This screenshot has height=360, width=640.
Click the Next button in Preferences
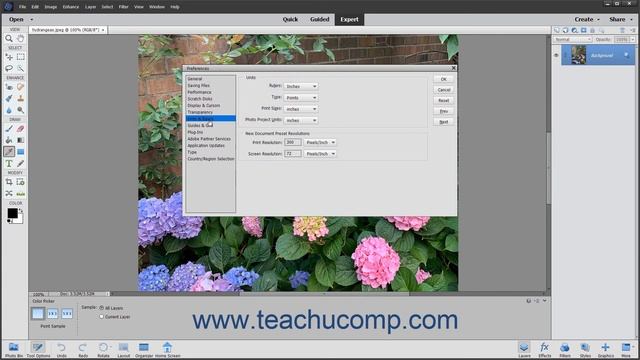(x=444, y=122)
